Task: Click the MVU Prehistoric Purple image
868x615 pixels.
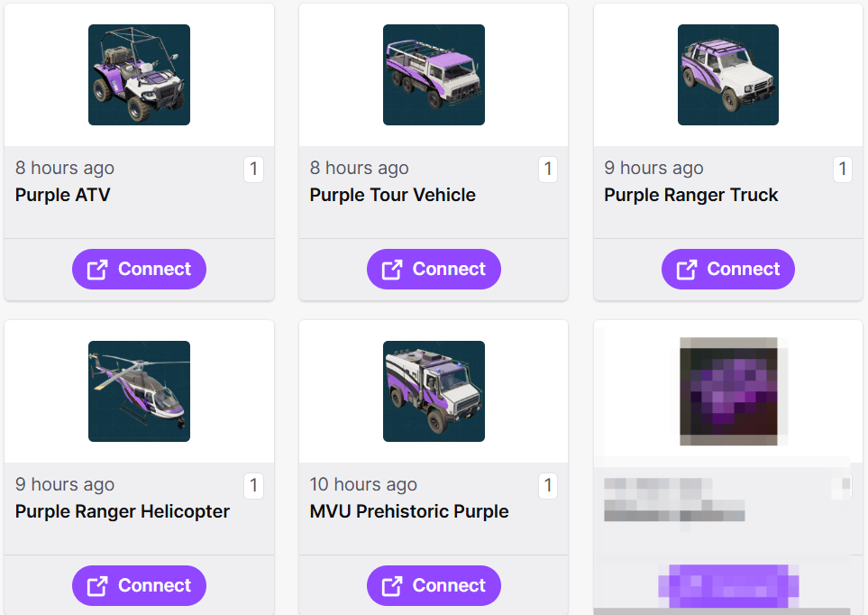Action: point(434,391)
